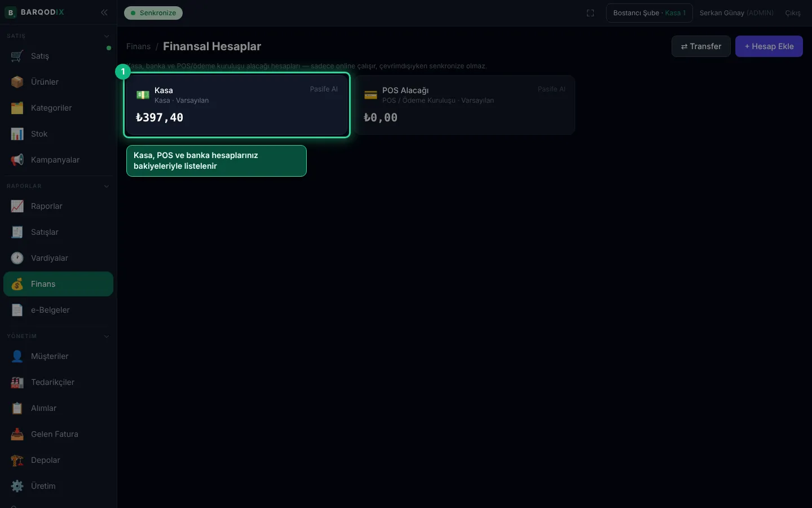This screenshot has width=812, height=508.
Task: Click the Raporlar chart icon
Action: point(17,206)
